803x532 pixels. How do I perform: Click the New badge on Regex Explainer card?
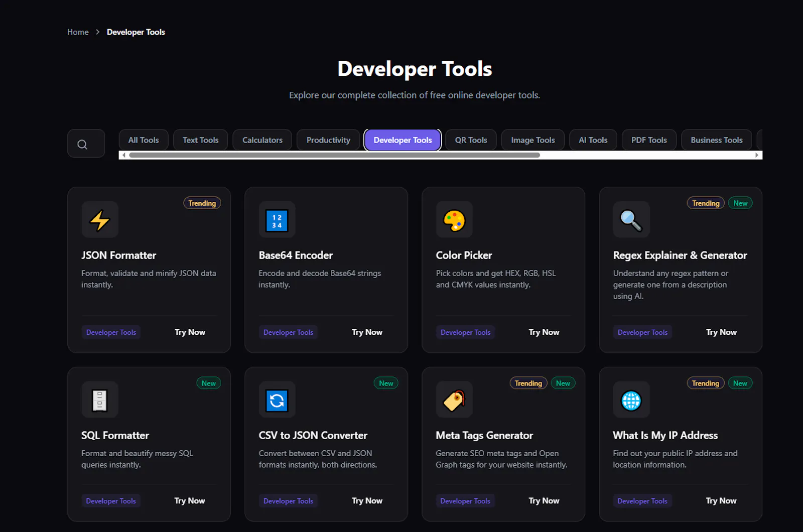(x=740, y=203)
